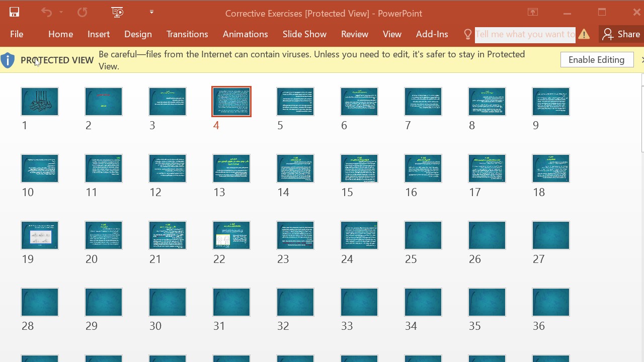Select slide 5 thumbnail
Image resolution: width=644 pixels, height=362 pixels.
[x=295, y=102]
